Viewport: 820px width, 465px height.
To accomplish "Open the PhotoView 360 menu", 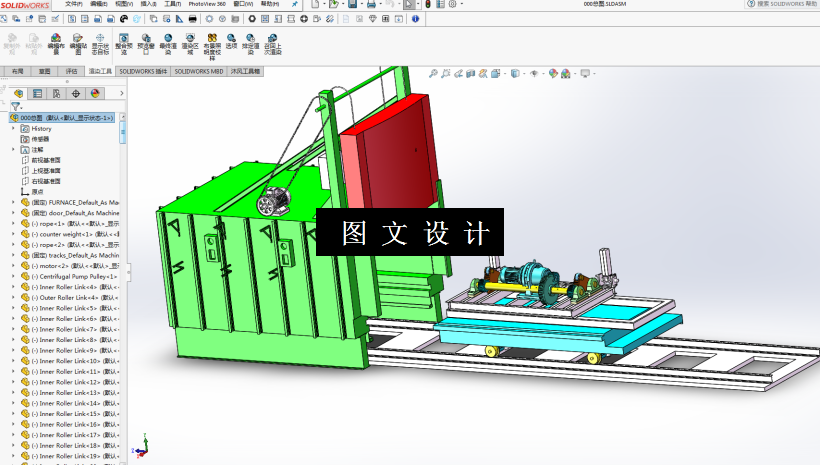I will [207, 4].
